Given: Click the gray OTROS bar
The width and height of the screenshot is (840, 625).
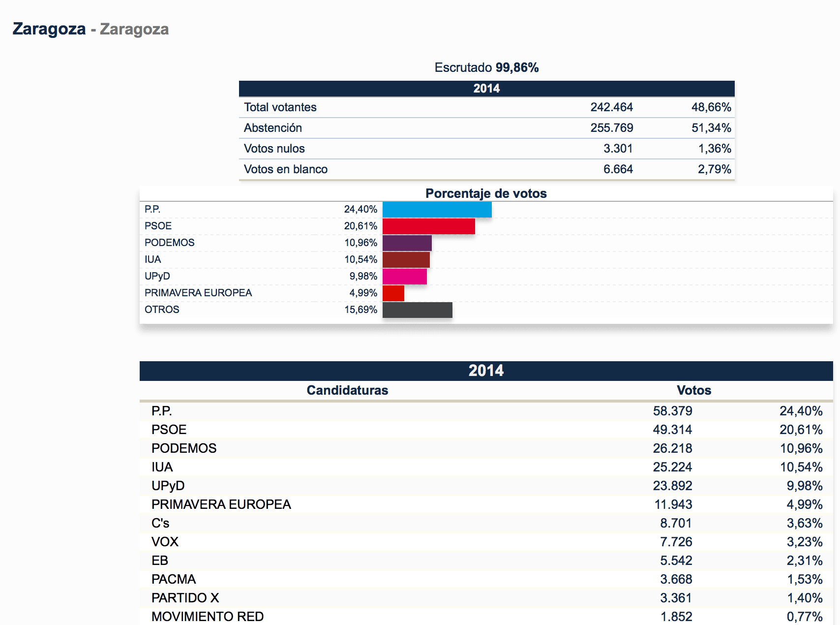Looking at the screenshot, I should 417,310.
